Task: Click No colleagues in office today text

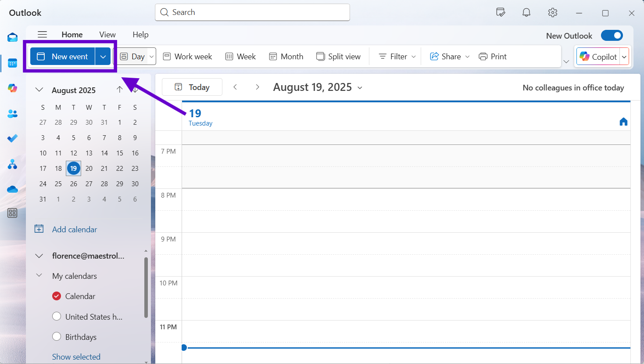Action: 573,87
